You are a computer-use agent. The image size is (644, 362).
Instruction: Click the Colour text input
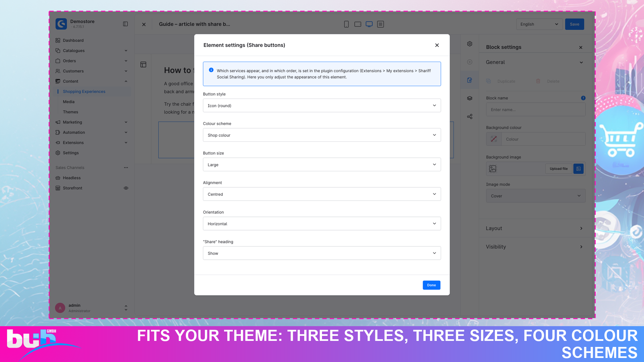pos(543,139)
